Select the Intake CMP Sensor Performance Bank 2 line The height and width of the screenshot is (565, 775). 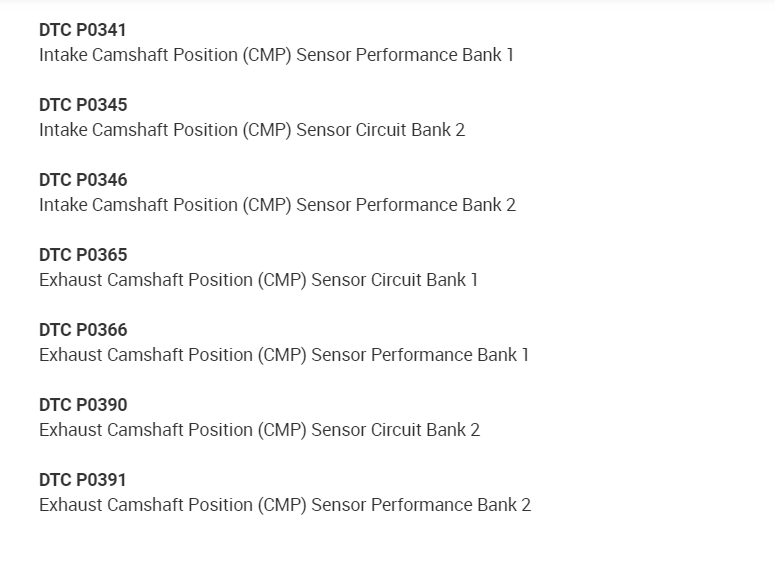click(277, 205)
